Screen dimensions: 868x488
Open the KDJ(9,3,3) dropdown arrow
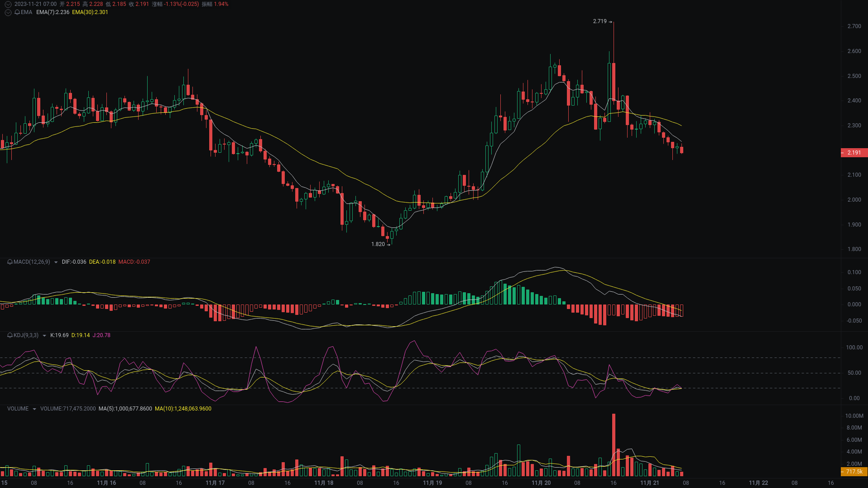click(44, 336)
